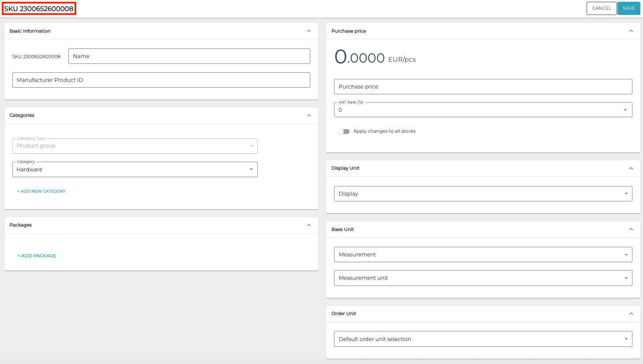Collapse the Order Unit panel

[631, 314]
